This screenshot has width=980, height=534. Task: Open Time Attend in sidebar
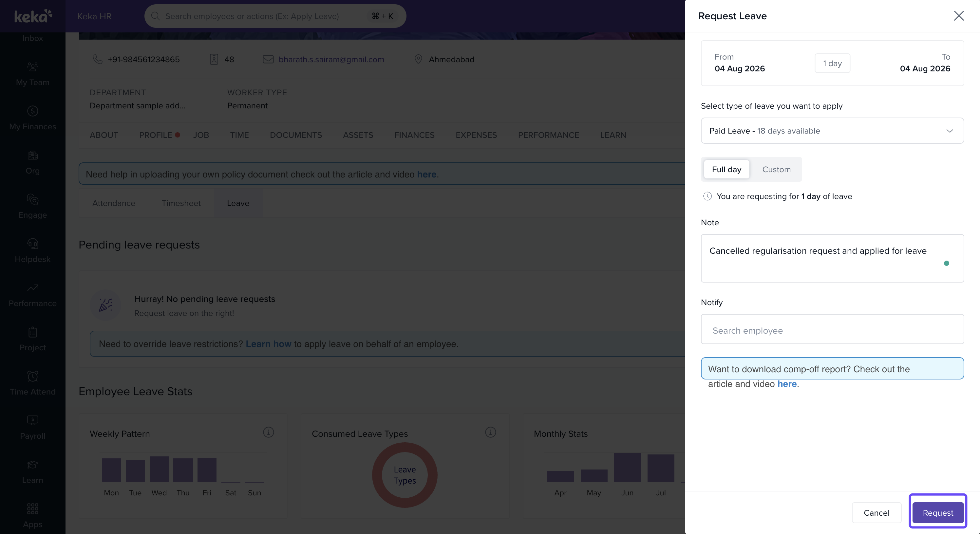[x=33, y=383]
